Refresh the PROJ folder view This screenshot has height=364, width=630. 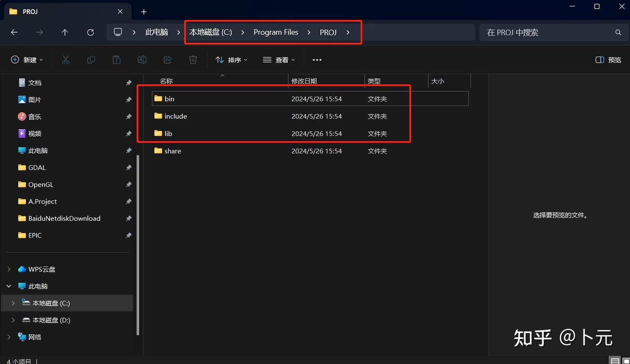[x=91, y=32]
